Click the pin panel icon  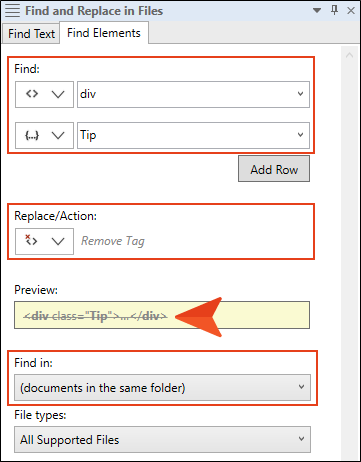(x=334, y=10)
